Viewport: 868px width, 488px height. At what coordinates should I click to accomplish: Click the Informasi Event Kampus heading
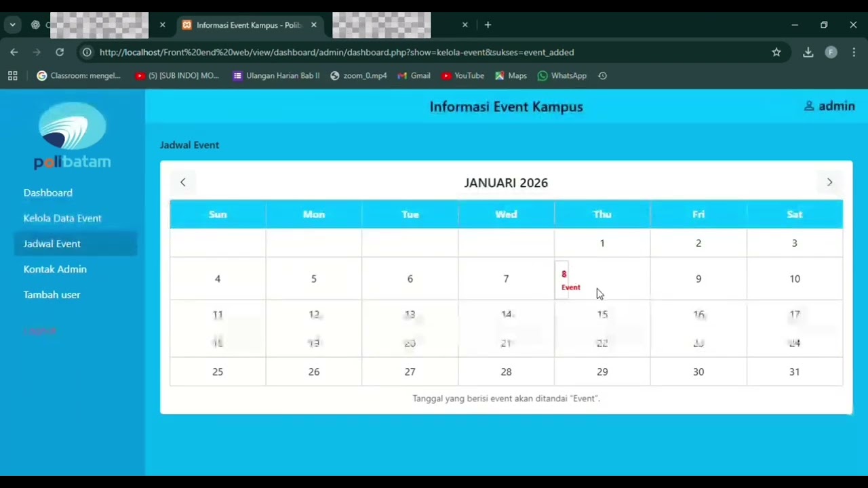[x=506, y=106]
